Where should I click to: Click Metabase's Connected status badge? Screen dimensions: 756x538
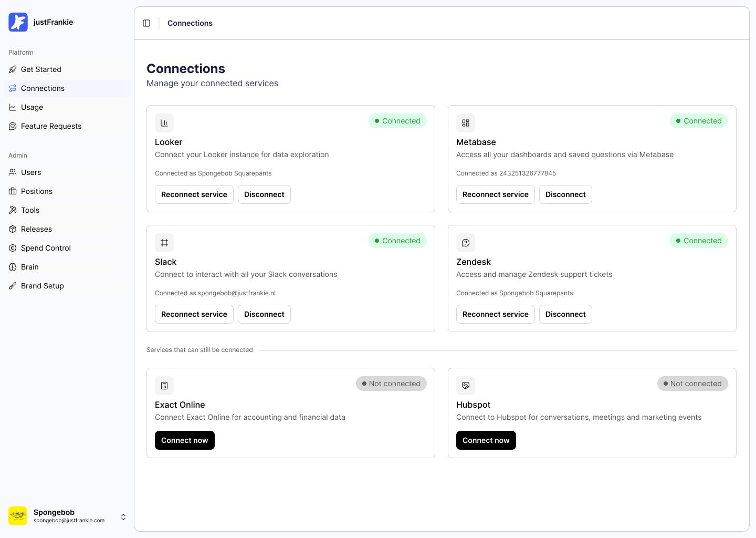coord(699,121)
